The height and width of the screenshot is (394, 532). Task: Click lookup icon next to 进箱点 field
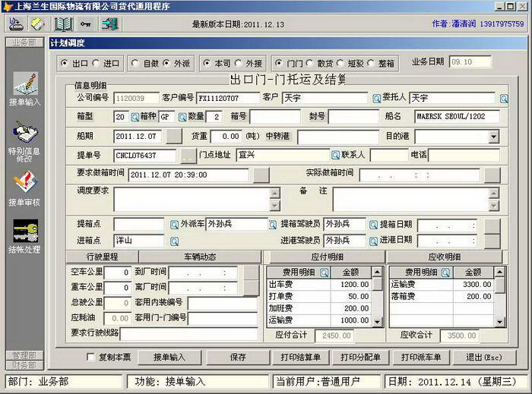click(174, 241)
